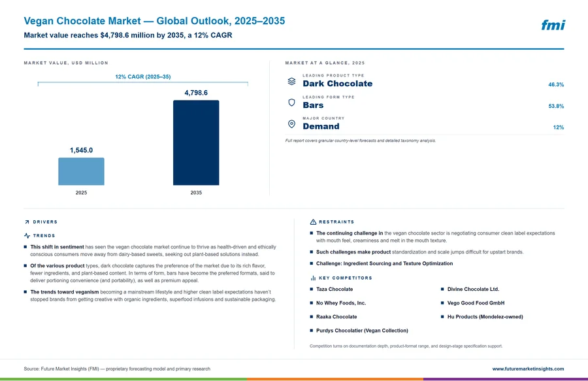The height and width of the screenshot is (381, 588).
Task: Select Taza Chocolate in competitors list
Action: 335,289
